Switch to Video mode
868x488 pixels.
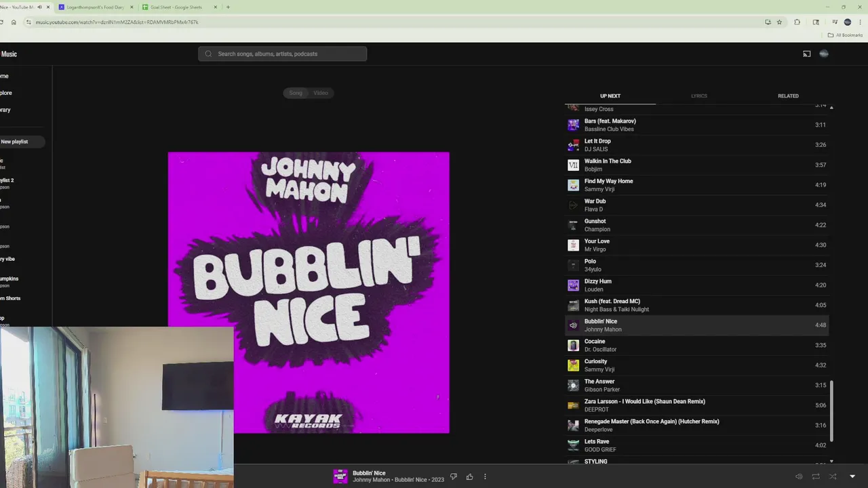(x=321, y=93)
